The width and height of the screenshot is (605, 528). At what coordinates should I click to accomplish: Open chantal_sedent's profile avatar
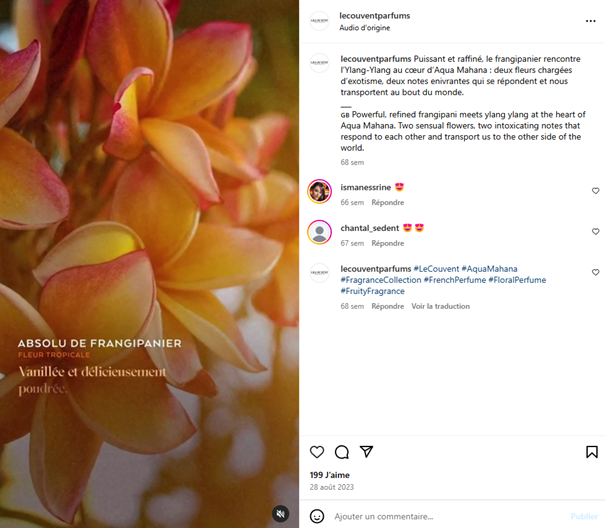point(319,232)
